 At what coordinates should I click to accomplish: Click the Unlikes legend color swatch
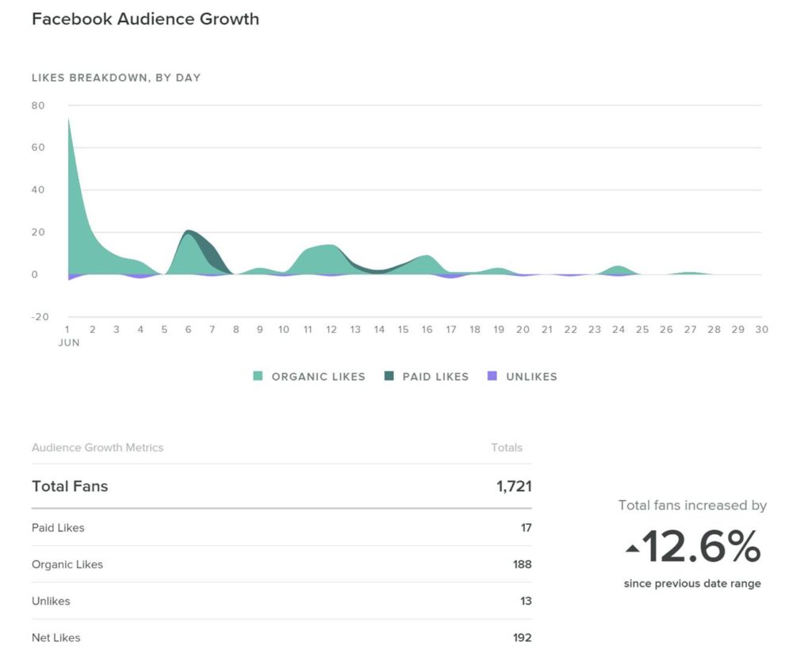click(492, 376)
